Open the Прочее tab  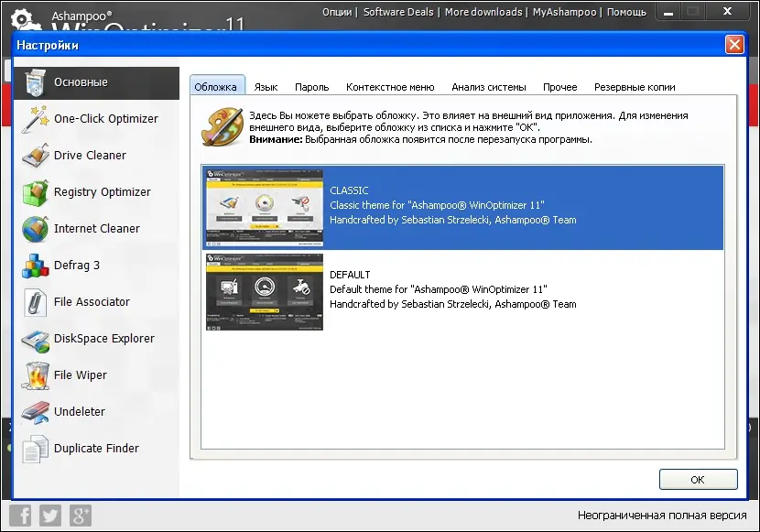(559, 87)
